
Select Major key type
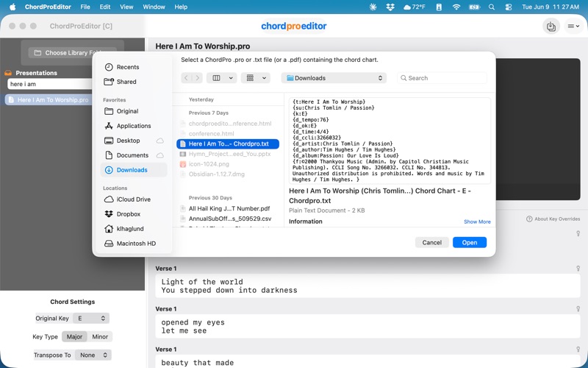pyautogui.click(x=74, y=337)
